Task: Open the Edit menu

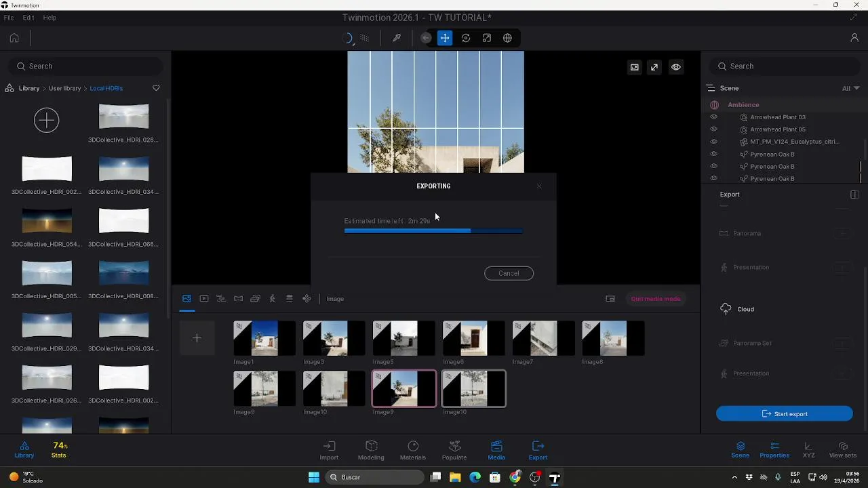Action: (x=28, y=18)
